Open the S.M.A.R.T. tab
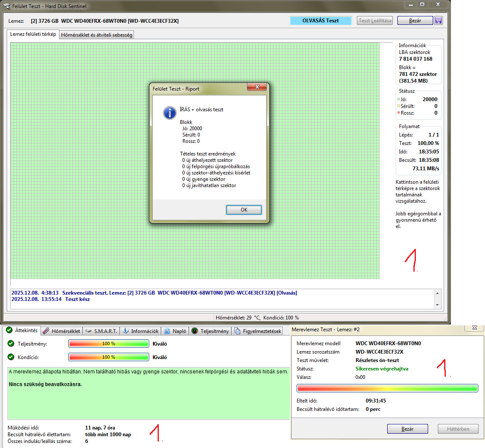Screen dimensions: 485x448 coord(102,331)
